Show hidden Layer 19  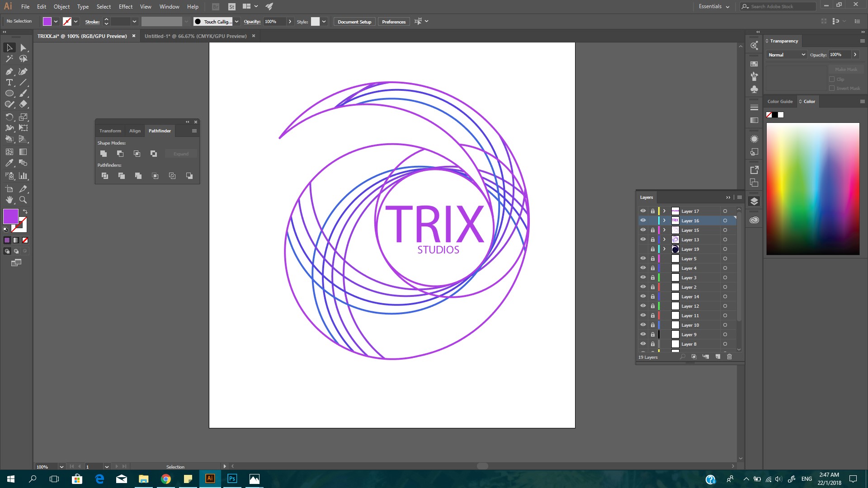pyautogui.click(x=643, y=249)
